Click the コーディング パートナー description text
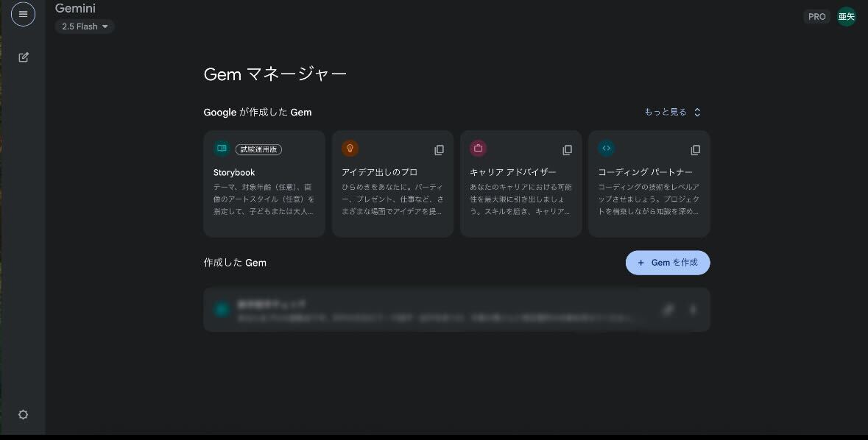Screen dimensions: 868x440 pos(649,199)
